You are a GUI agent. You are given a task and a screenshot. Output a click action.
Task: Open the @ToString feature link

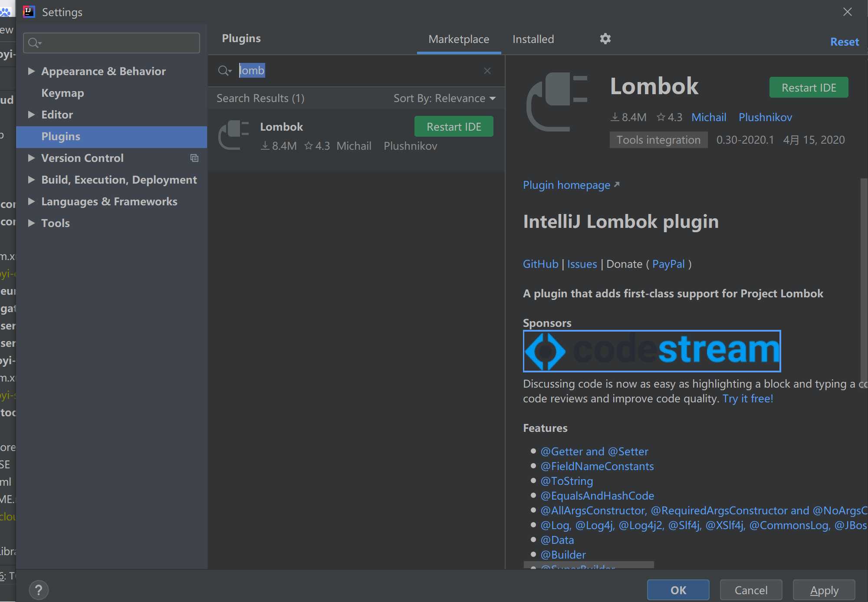coord(567,481)
